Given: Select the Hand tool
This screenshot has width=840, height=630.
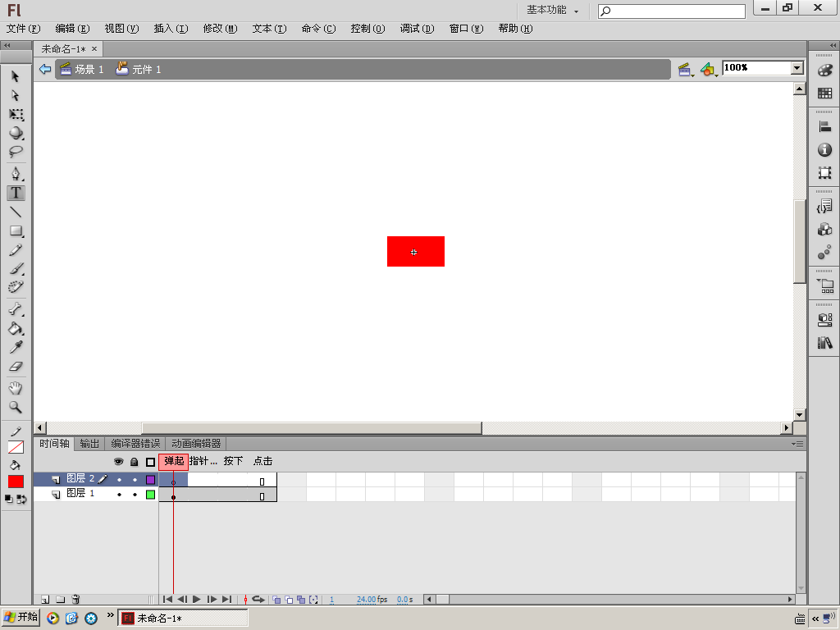Looking at the screenshot, I should pos(16,388).
